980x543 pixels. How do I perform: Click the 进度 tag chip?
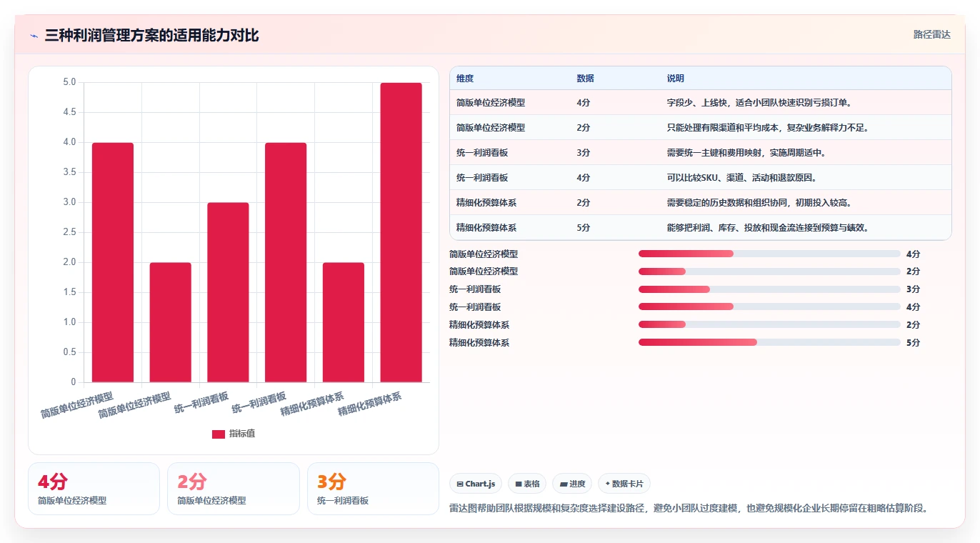[x=573, y=484]
